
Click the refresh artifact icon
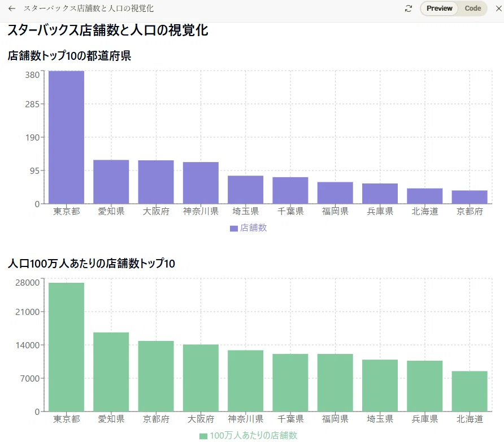click(408, 8)
